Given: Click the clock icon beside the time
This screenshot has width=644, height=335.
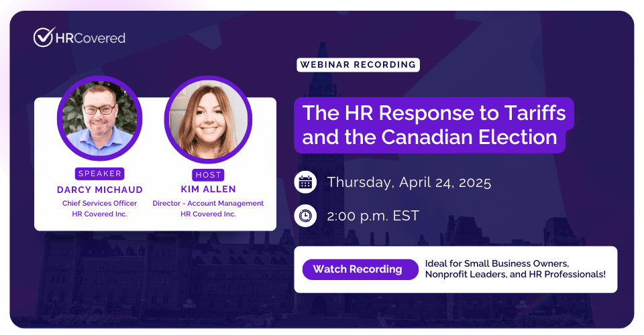Looking at the screenshot, I should (305, 216).
